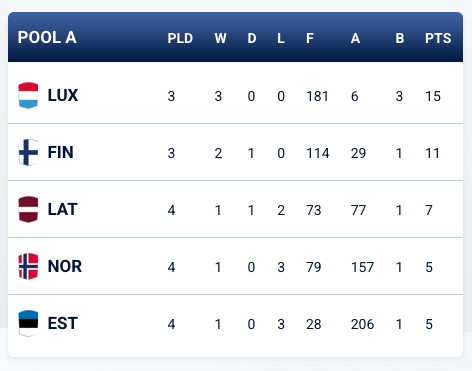The width and height of the screenshot is (472, 371).
Task: Click the B column header
Action: click(400, 38)
